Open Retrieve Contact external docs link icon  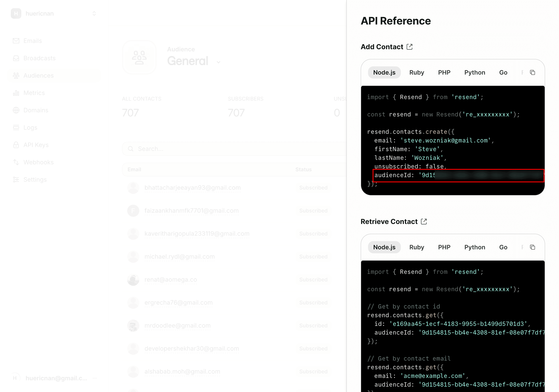424,221
